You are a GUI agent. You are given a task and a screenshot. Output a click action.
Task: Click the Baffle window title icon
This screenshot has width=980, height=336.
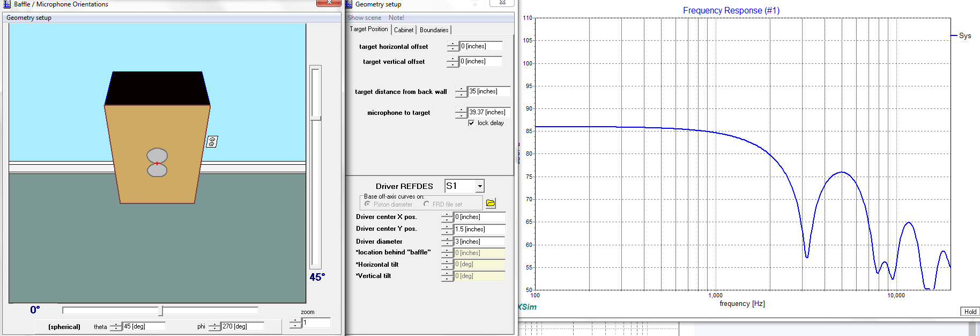point(7,4)
